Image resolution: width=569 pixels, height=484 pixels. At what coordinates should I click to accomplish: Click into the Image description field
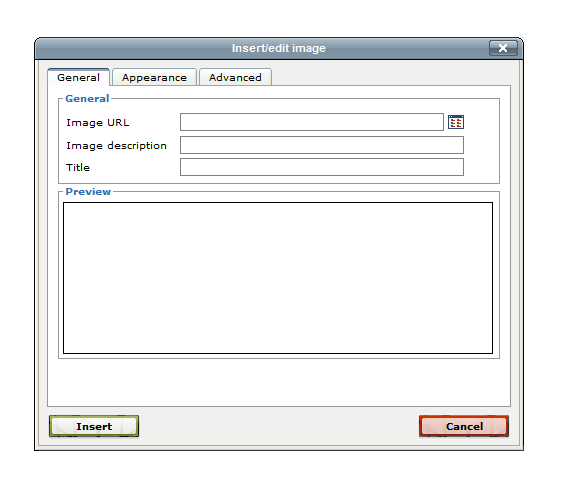322,145
